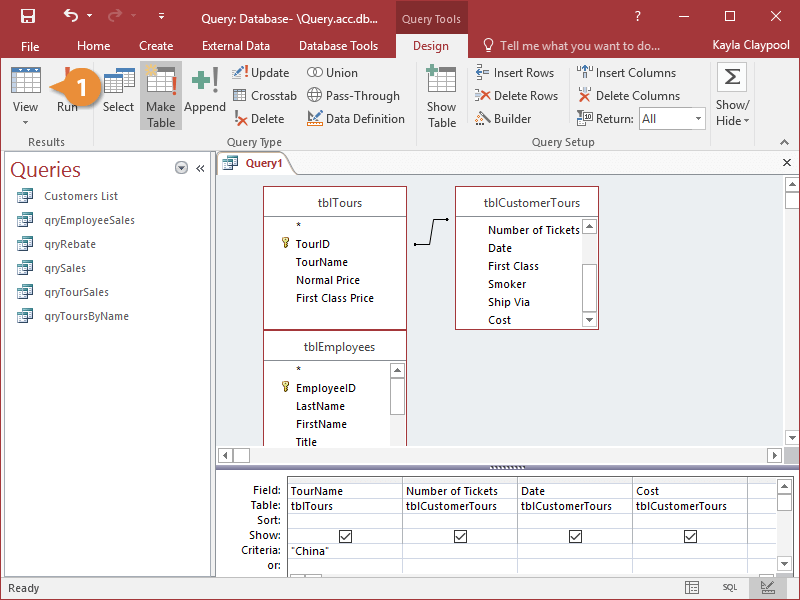Collapse the Queries navigation pane
800x600 pixels.
pyautogui.click(x=200, y=168)
